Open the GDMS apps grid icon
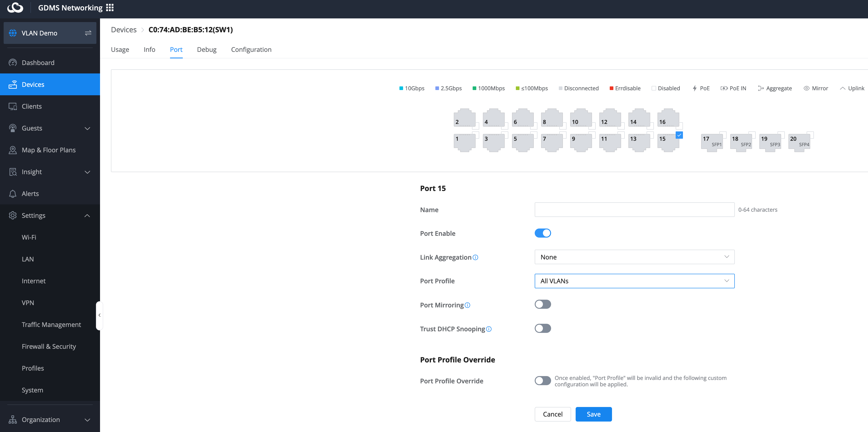This screenshot has height=432, width=868. [110, 8]
